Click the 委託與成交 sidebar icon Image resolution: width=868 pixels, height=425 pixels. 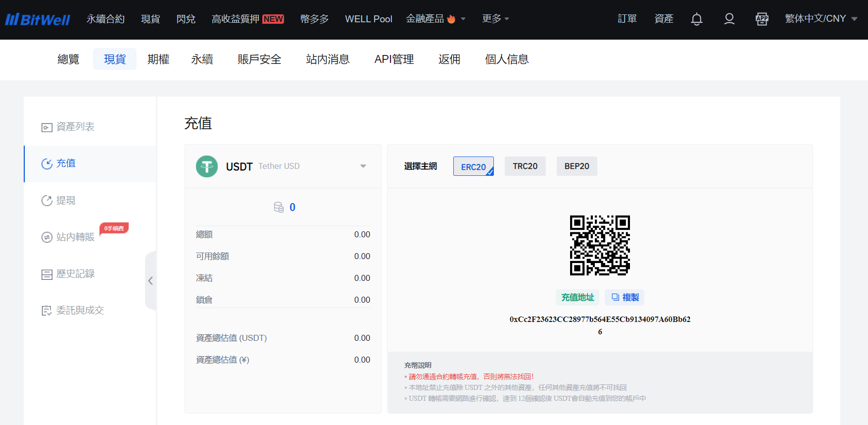coord(47,311)
